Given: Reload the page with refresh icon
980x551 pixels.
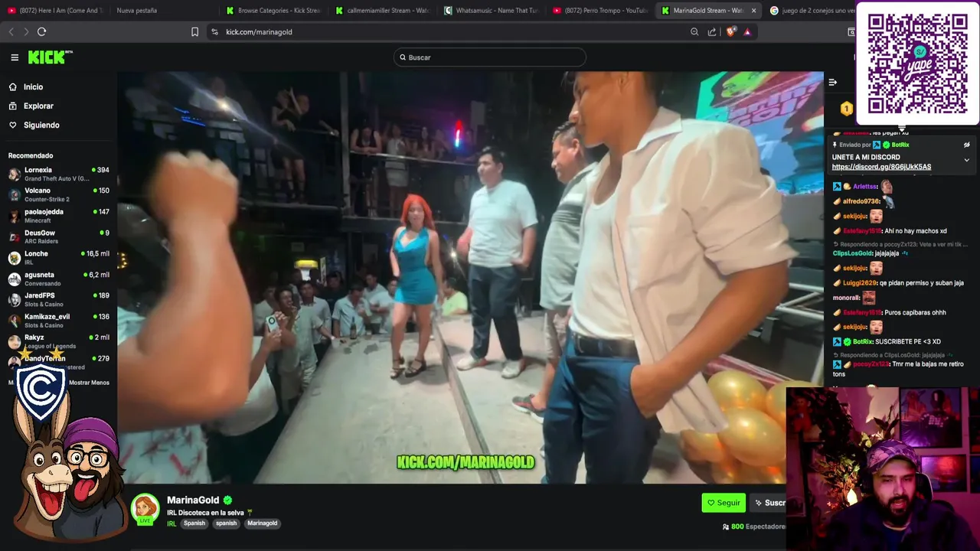Looking at the screenshot, I should [41, 31].
